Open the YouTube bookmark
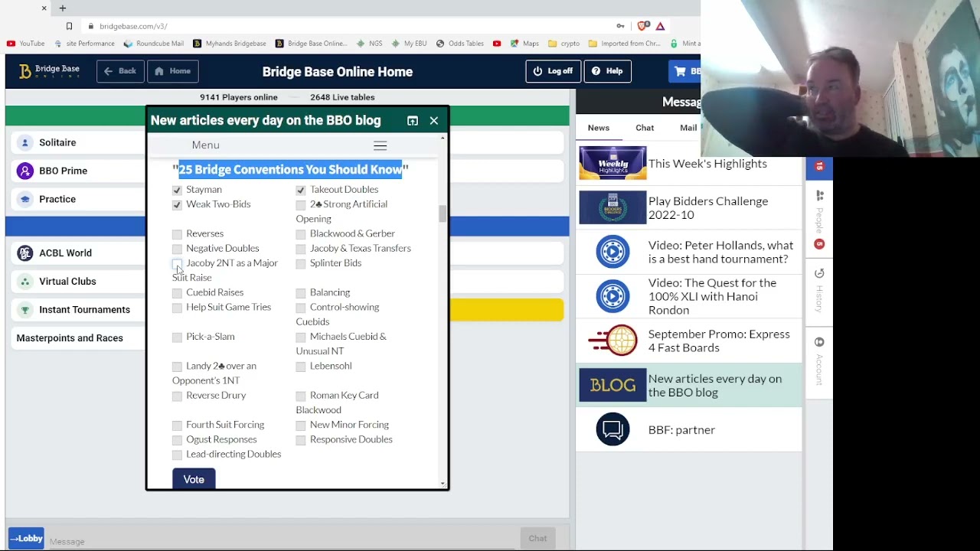Image resolution: width=980 pixels, height=551 pixels. (x=25, y=44)
